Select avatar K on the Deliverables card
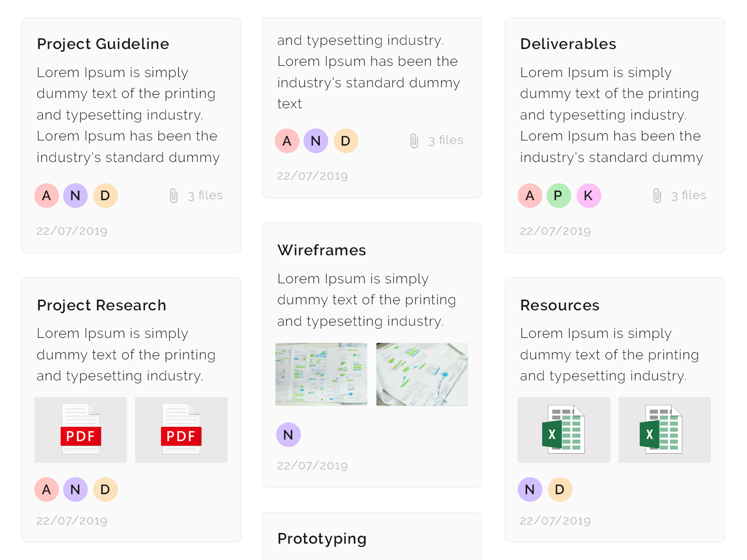The width and height of the screenshot is (747, 560). coord(588,196)
